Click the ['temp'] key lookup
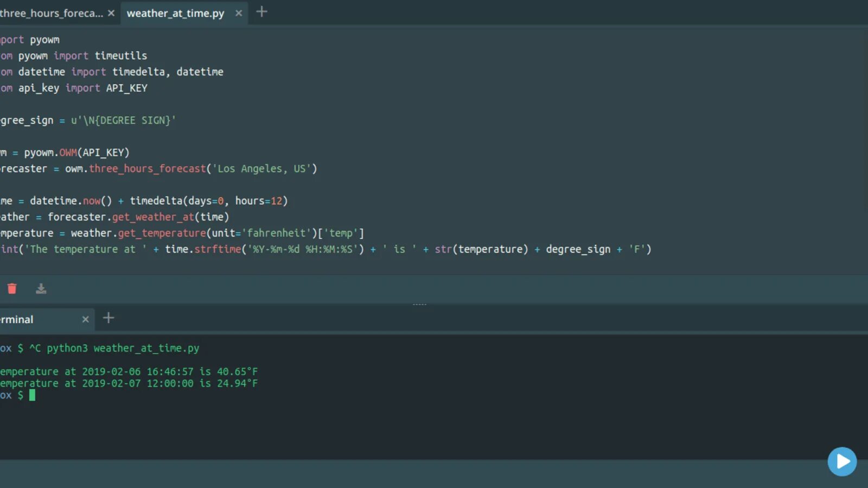 pos(341,233)
